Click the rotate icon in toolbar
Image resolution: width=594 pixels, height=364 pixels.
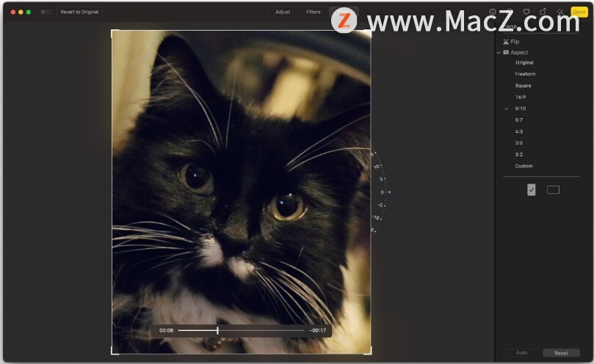click(543, 11)
